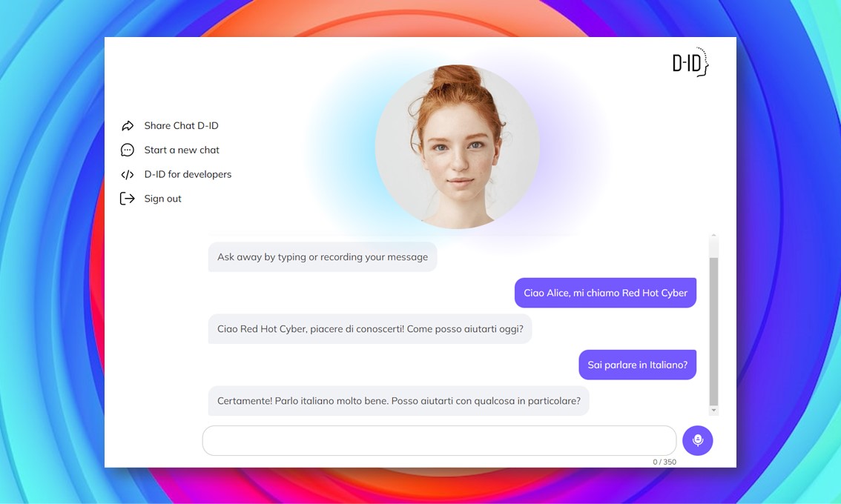The image size is (841, 504).
Task: Click the 'Sai parlare in Italiano?' message
Action: click(x=637, y=365)
